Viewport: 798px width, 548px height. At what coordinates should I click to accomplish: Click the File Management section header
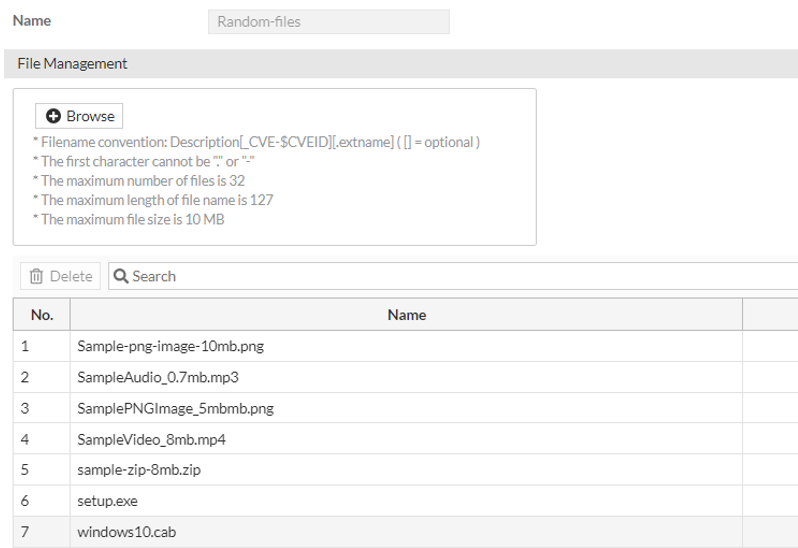point(72,63)
